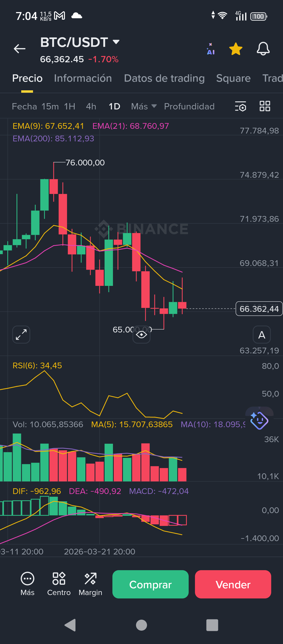283x644 pixels.
Task: Open the Profundidad depth chart
Action: [189, 107]
